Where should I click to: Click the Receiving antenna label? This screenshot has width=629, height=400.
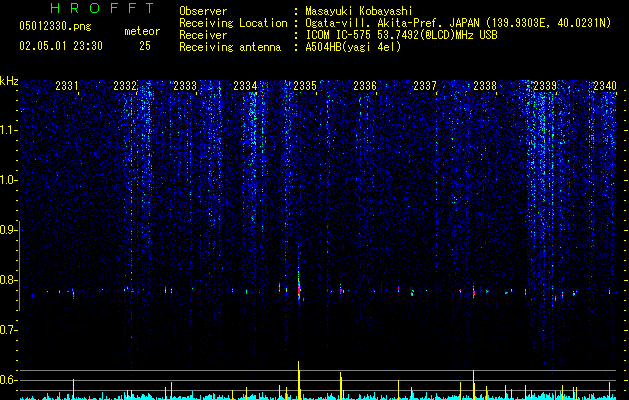230,47
